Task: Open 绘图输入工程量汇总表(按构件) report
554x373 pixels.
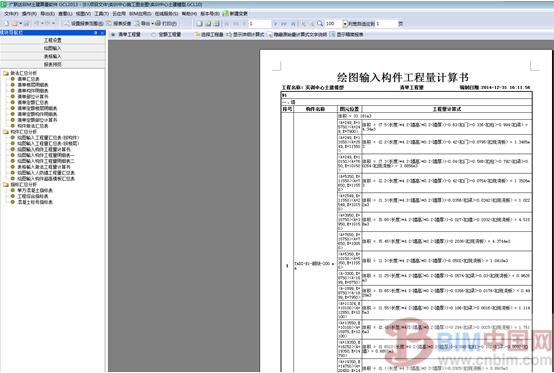Action: coord(48,138)
